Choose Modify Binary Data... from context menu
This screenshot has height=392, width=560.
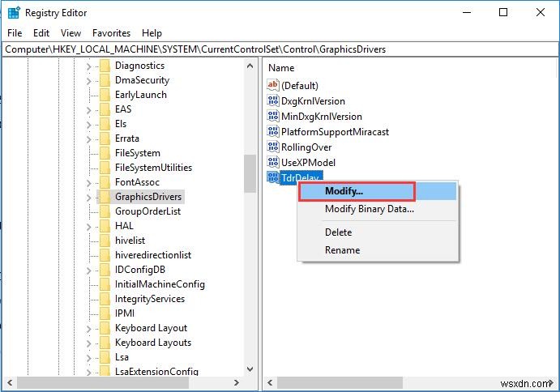click(378, 209)
